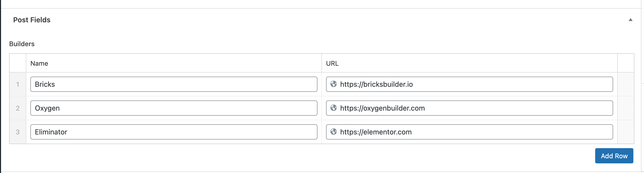
Task: Click the globe icon beside elementor.com URL
Action: click(x=334, y=132)
